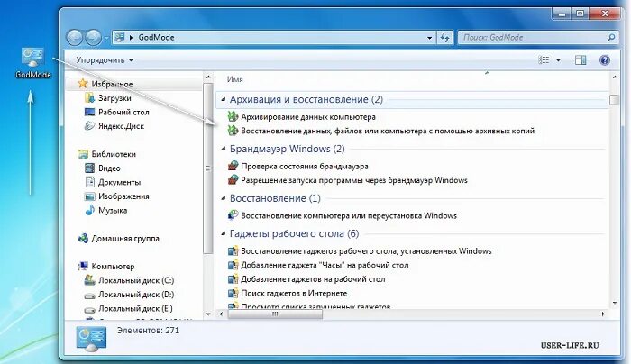Click file list scroll down arrow
Viewport: 631px width, 364px height.
click(x=614, y=304)
